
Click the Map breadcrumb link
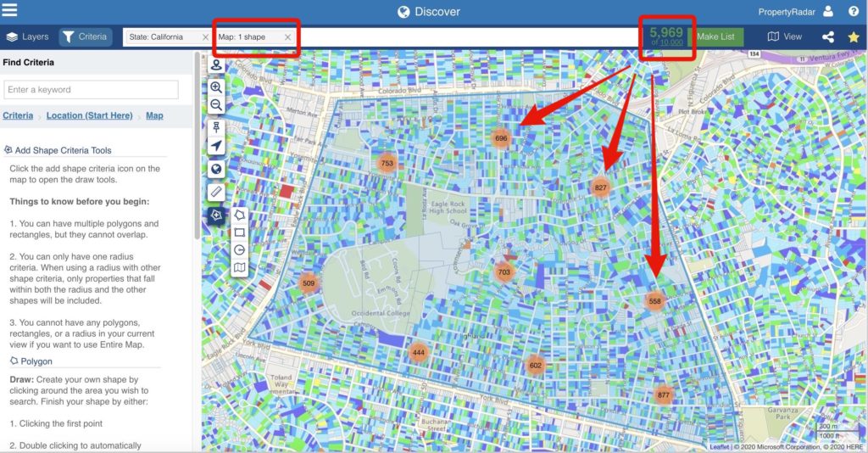(154, 115)
